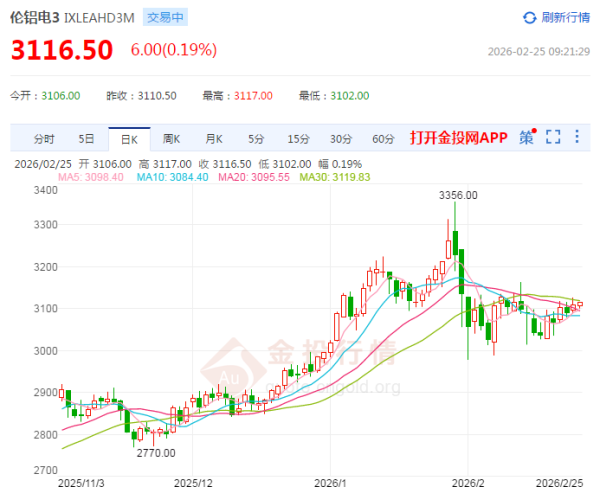Click the instrument code IXLEAHD3M

click(x=99, y=18)
